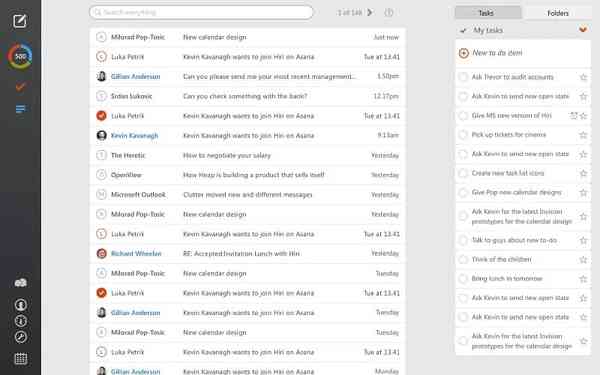Image resolution: width=600 pixels, height=375 pixels.
Task: Click Kevin Kavanagh's profile photo
Action: tap(101, 135)
